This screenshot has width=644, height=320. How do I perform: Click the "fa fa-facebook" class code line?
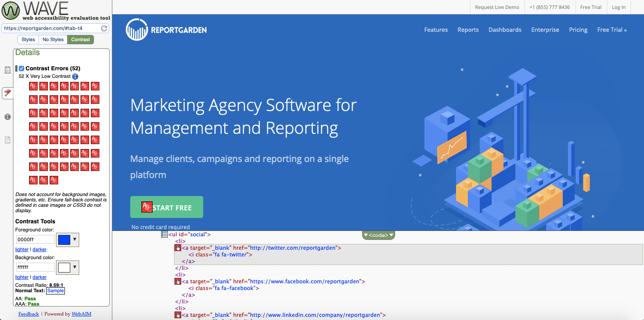[x=223, y=288]
